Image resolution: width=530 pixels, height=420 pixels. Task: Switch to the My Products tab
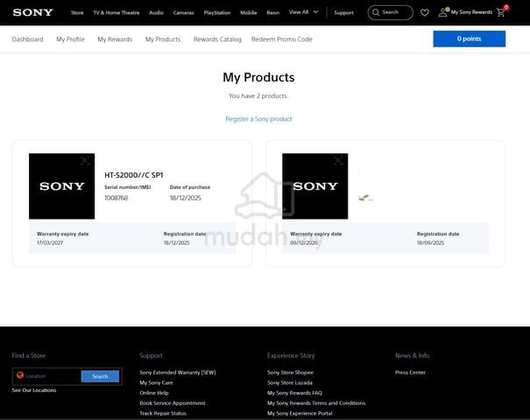tap(163, 39)
